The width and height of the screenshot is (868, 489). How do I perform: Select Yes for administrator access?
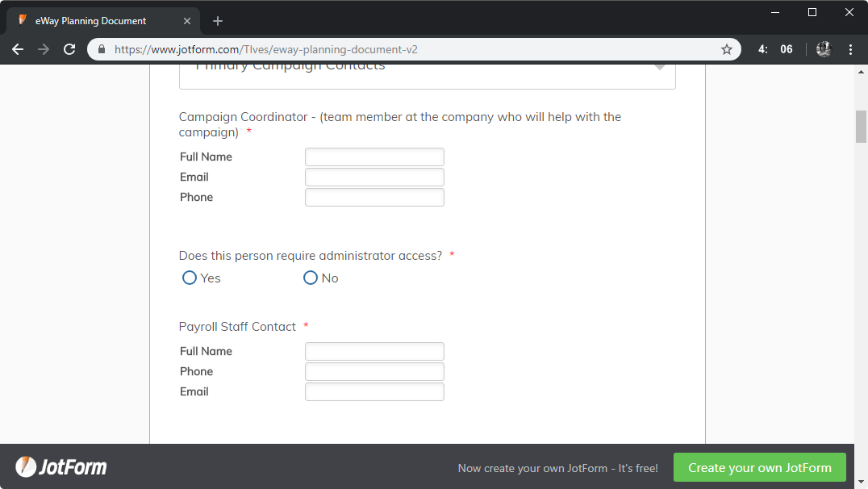pos(189,278)
